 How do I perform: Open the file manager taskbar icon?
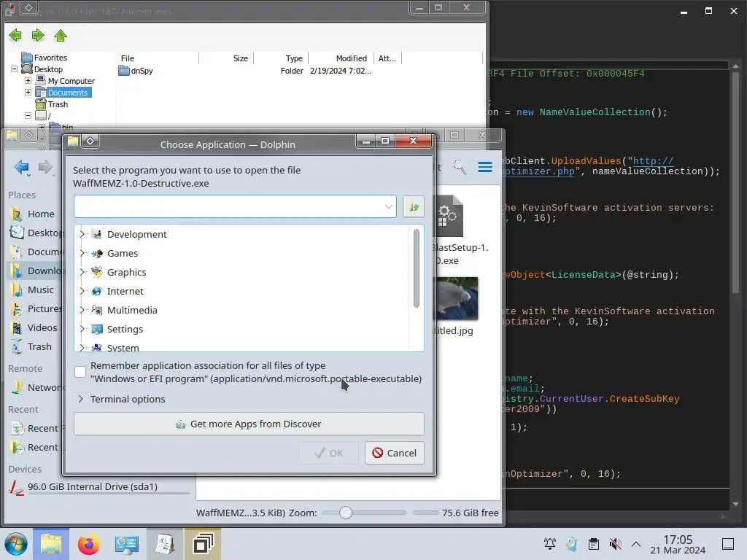point(51,544)
